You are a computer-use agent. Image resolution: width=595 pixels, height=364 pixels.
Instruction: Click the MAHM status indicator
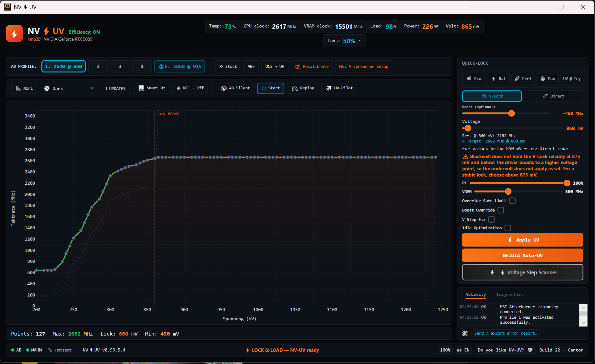[34, 350]
